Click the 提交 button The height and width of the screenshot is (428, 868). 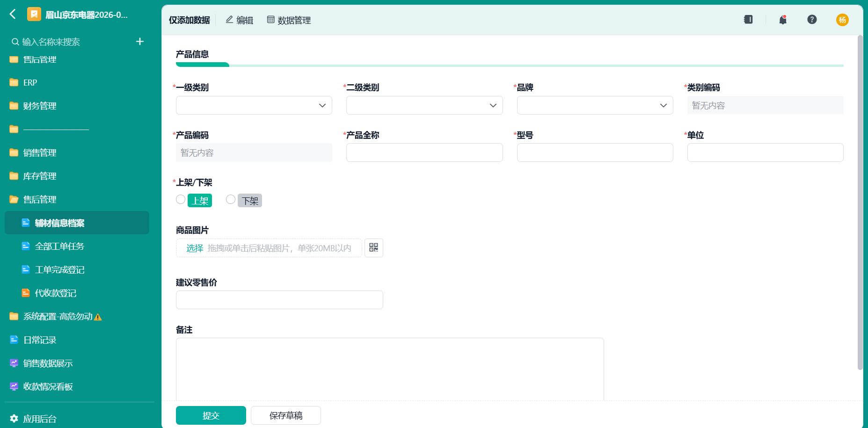click(211, 415)
